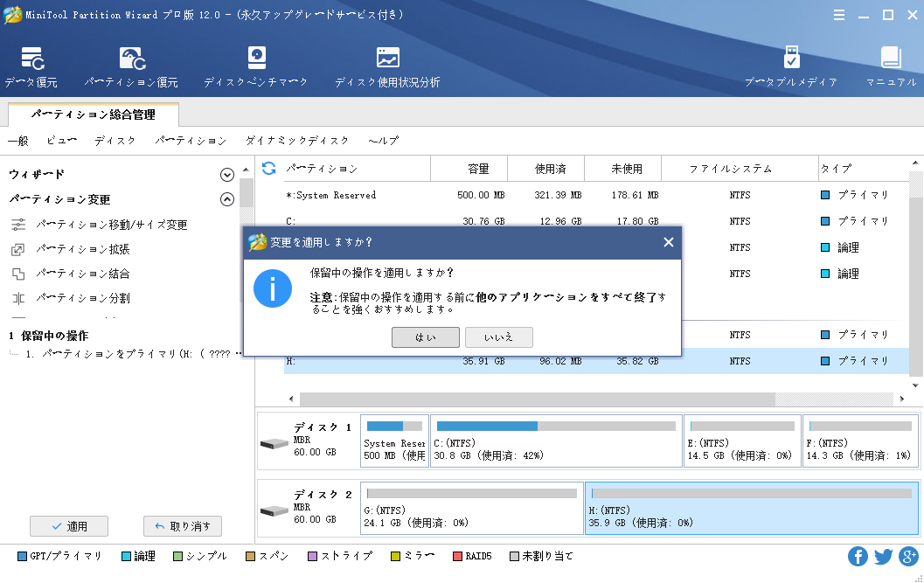The width and height of the screenshot is (924, 583).
Task: Decline with the いいえ button
Action: coord(498,337)
